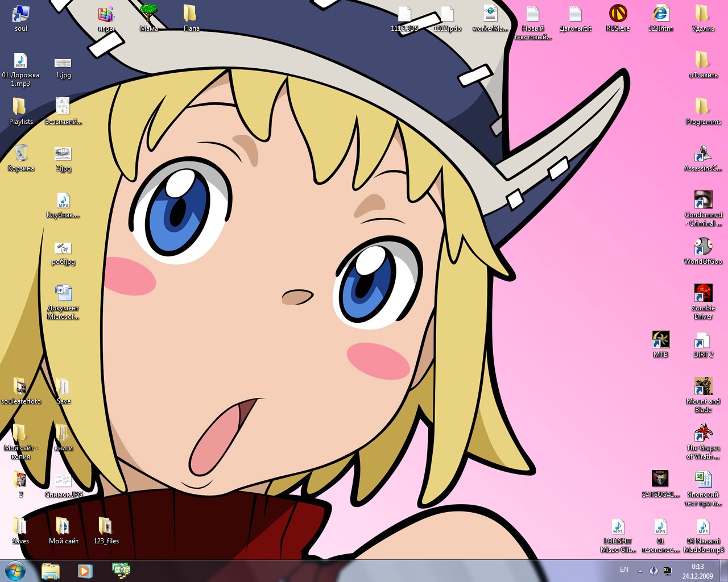728x582 pixels.
Task: Open the 'soul' computer icon
Action: pyautogui.click(x=21, y=18)
